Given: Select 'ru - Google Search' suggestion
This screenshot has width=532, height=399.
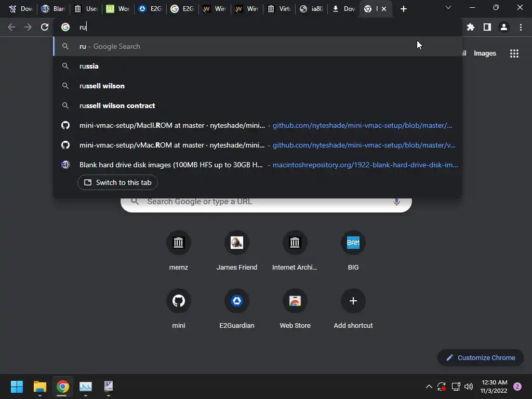Looking at the screenshot, I should click(x=258, y=46).
